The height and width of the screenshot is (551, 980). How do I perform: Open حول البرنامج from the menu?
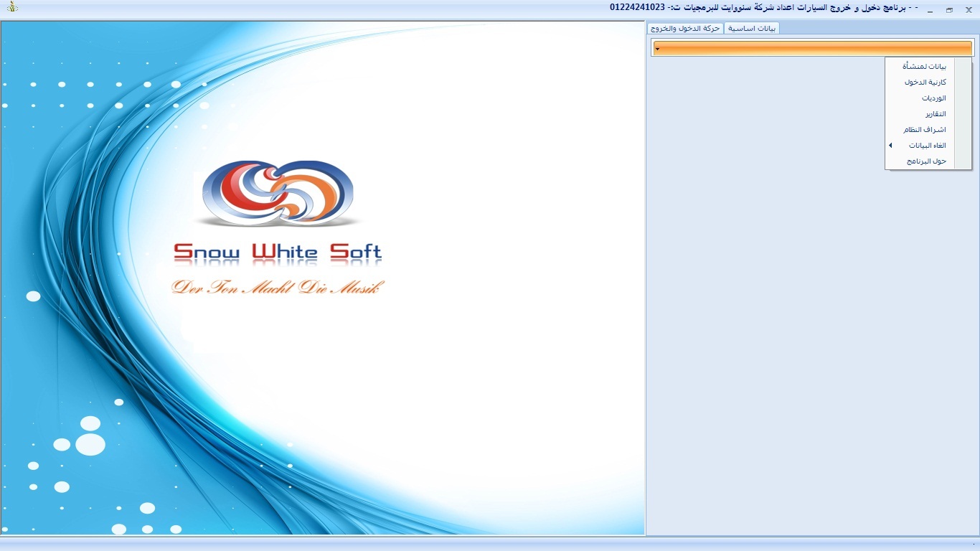(926, 161)
